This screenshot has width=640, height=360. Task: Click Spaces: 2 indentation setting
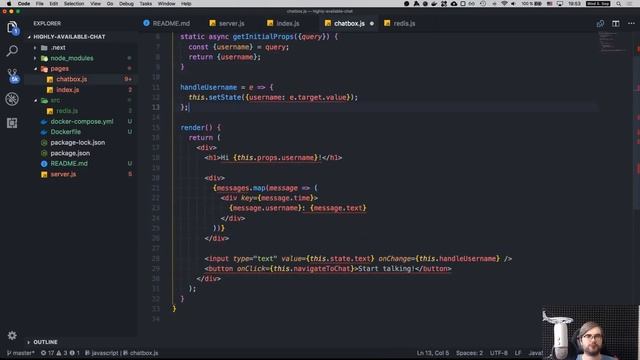(469, 353)
